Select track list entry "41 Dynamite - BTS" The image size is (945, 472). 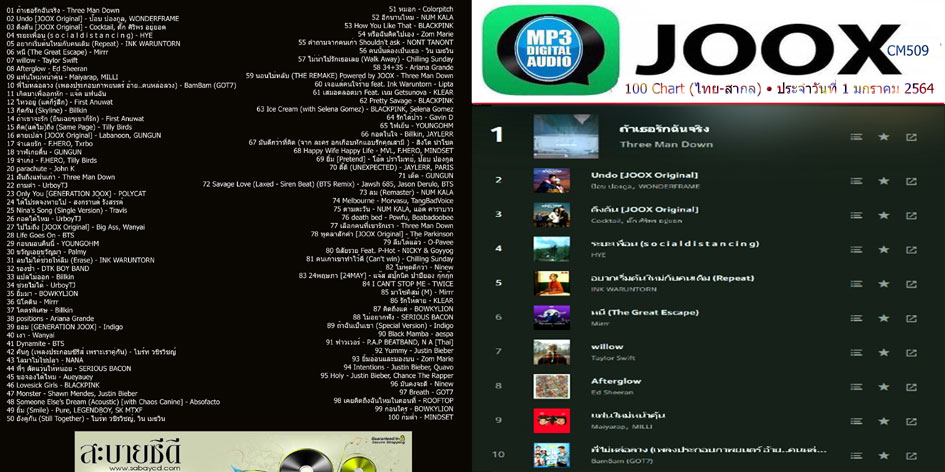click(37, 342)
